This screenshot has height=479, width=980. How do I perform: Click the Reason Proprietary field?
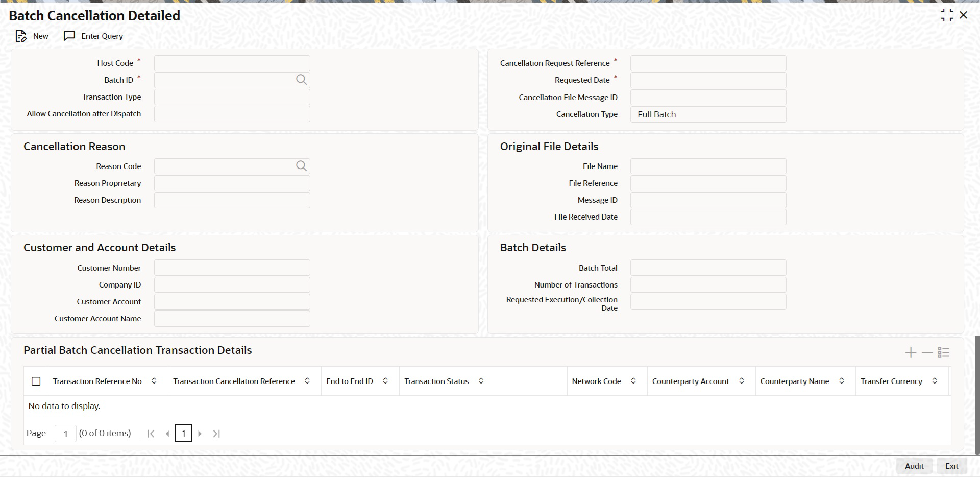pos(232,183)
